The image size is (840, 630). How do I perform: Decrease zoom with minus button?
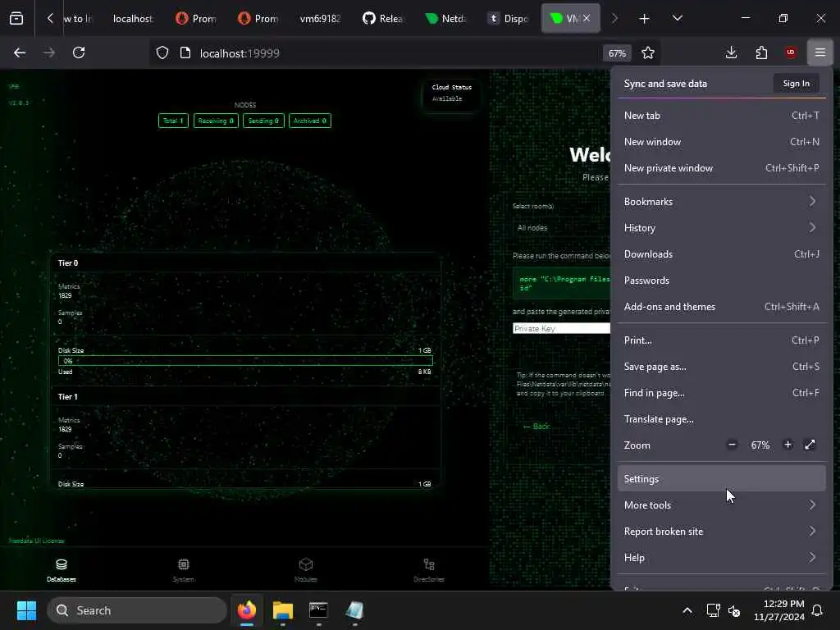tap(732, 445)
